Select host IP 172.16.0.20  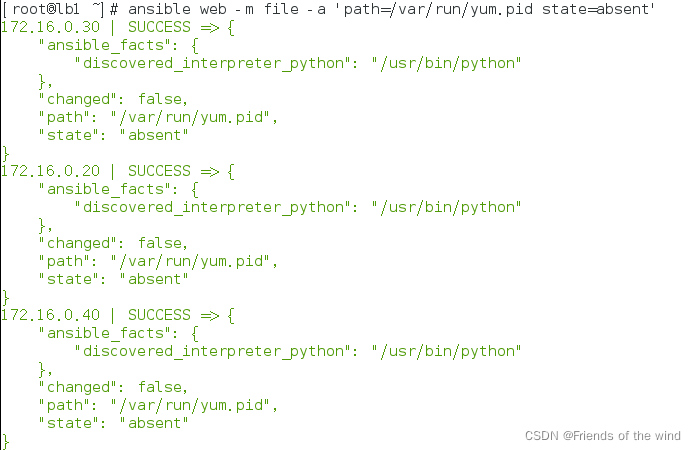tap(50, 171)
